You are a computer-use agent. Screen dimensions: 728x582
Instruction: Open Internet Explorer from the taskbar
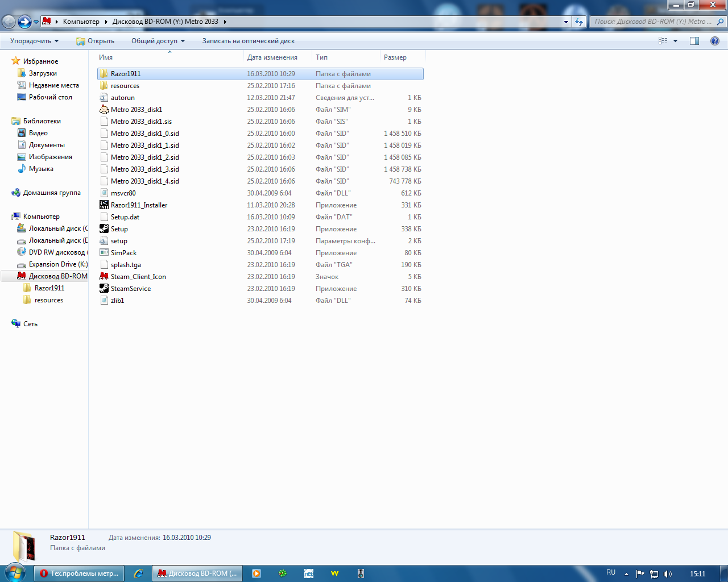(138, 573)
